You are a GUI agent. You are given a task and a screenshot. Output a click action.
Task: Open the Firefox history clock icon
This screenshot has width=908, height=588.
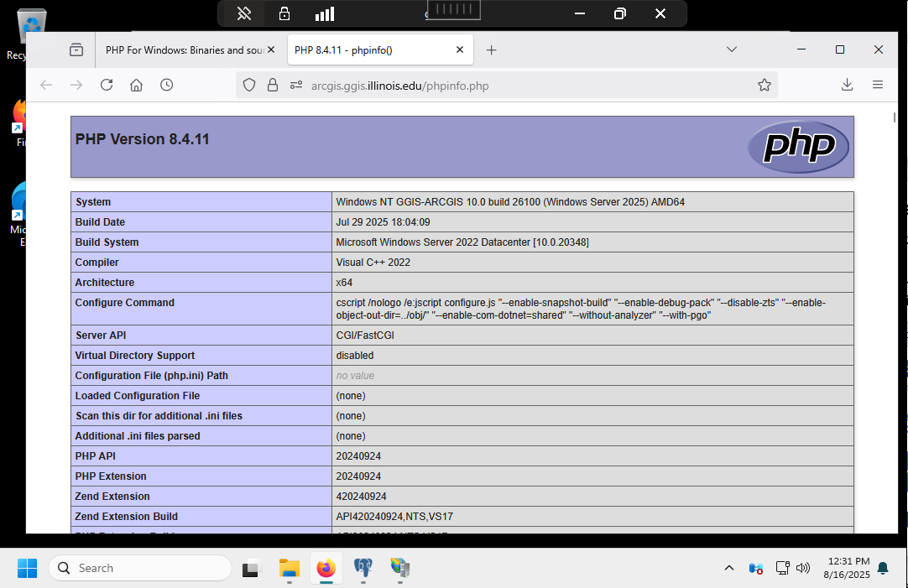pyautogui.click(x=167, y=85)
